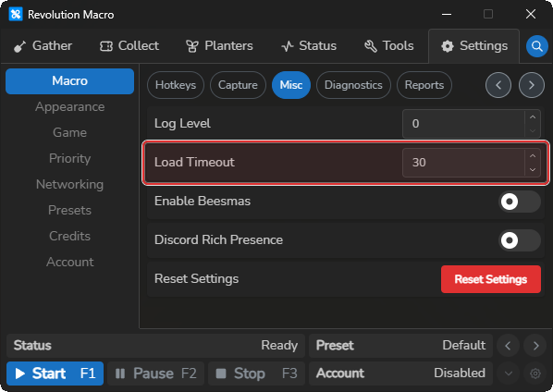Click the Preset Default label
Viewport: 553px width, 392px height.
(400, 346)
